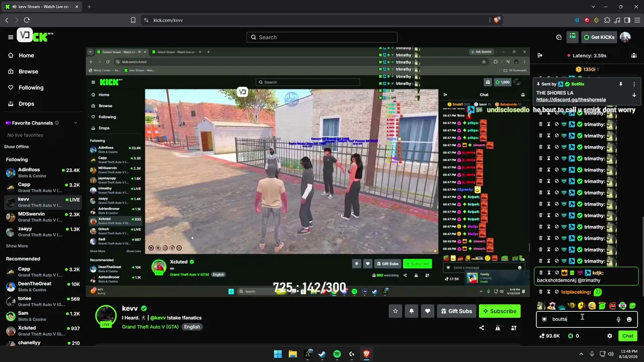This screenshot has width=644, height=362.
Task: Open AdinRoss channel in Following list
Action: point(43,173)
